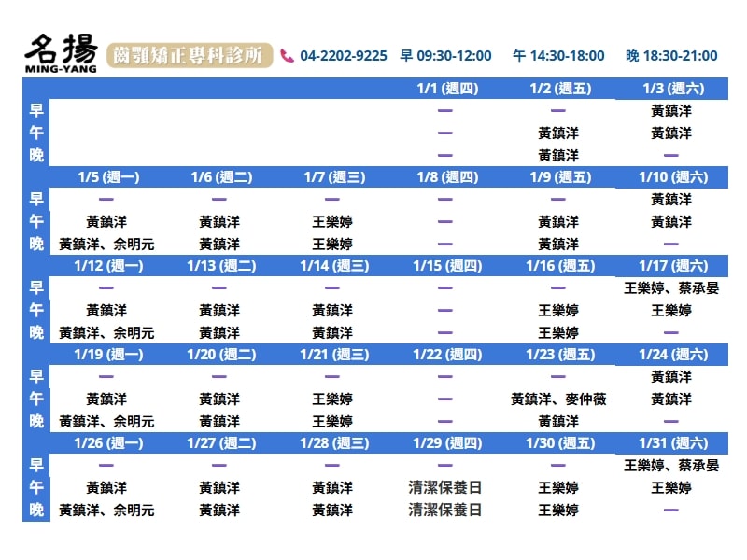Click the 1/20 (週二) date header

220,355
